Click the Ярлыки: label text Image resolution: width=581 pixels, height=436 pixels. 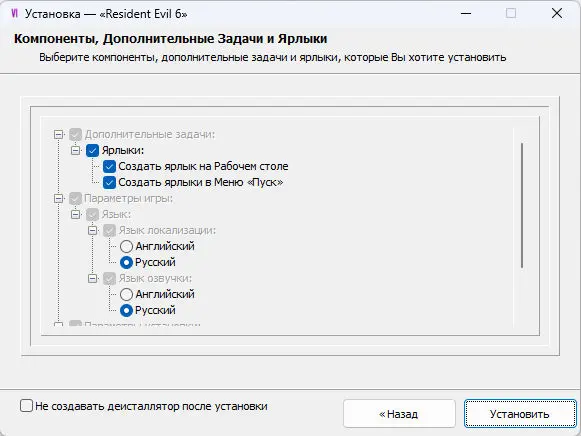[x=123, y=150]
